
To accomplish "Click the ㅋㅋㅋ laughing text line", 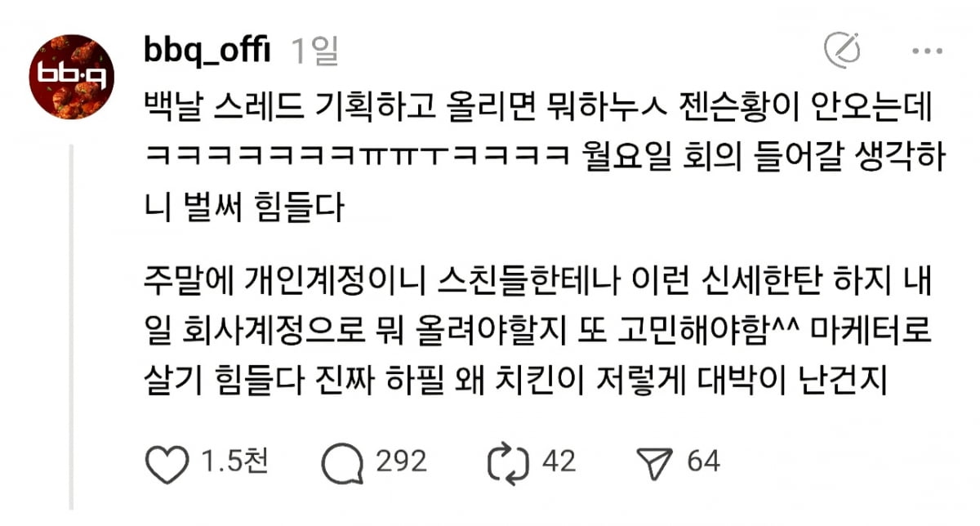I will coord(544,157).
